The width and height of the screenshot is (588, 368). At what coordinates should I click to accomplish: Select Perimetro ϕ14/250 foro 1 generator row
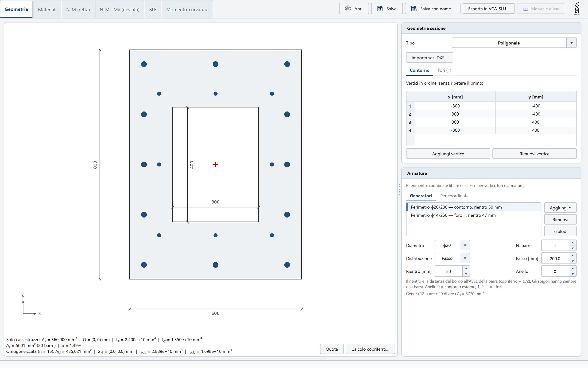coord(473,215)
